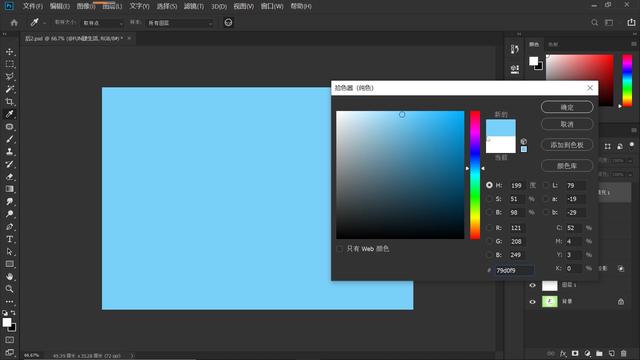
Task: Select the Move tool
Action: (x=9, y=52)
